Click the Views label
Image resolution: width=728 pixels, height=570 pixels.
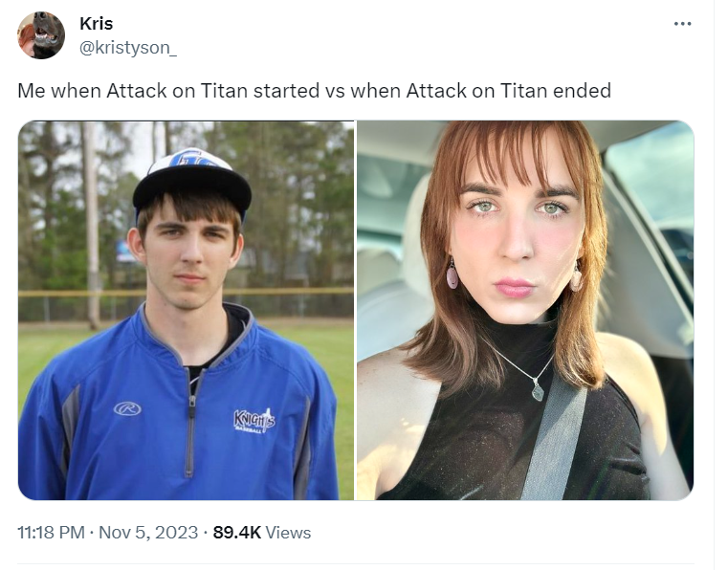coord(288,533)
